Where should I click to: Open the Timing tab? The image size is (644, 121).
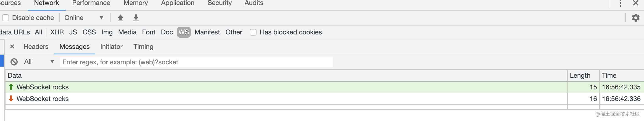[x=143, y=47]
